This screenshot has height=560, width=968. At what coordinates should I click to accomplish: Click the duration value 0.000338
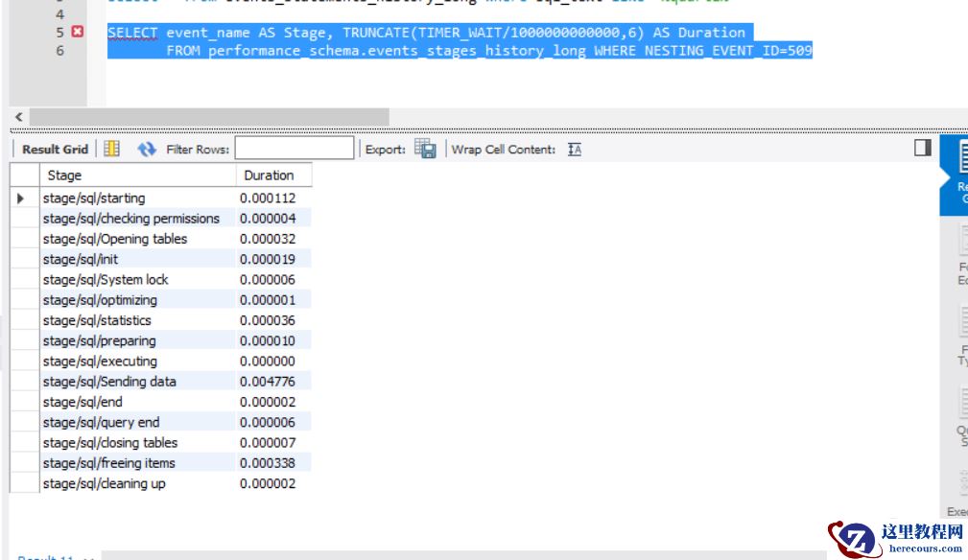pos(268,462)
